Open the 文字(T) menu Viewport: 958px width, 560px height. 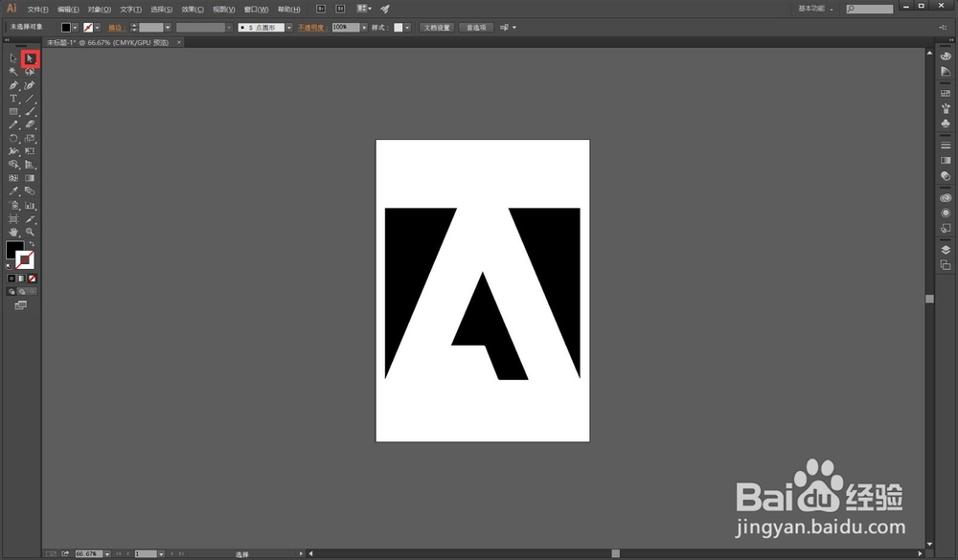130,10
